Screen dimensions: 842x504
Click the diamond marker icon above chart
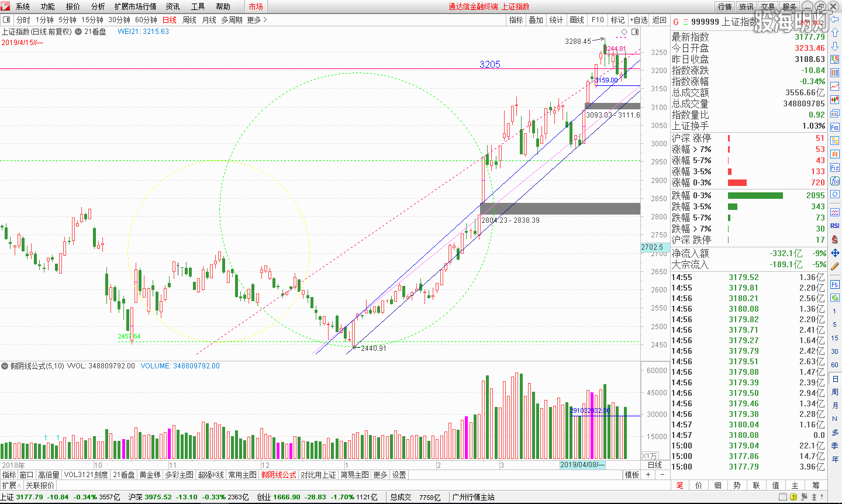coord(624,32)
